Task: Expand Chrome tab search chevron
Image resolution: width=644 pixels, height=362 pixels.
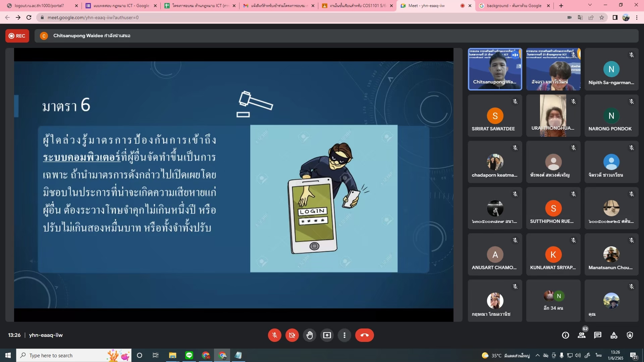Action: click(x=590, y=5)
